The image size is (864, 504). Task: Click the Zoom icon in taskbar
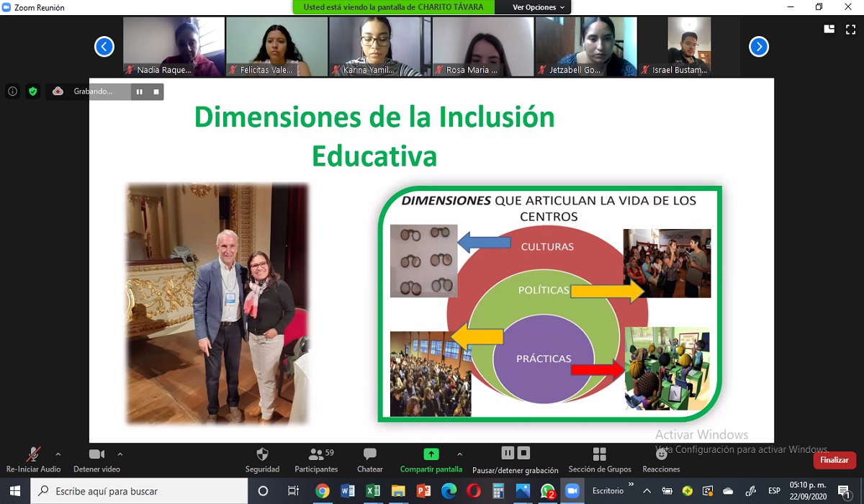pos(572,491)
